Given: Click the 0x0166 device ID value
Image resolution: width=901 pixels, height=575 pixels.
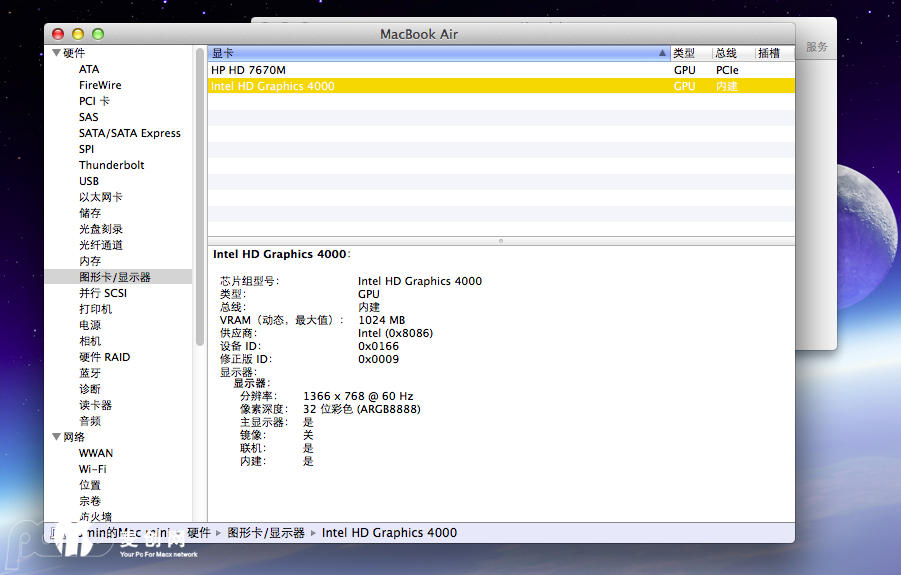Looking at the screenshot, I should (378, 346).
